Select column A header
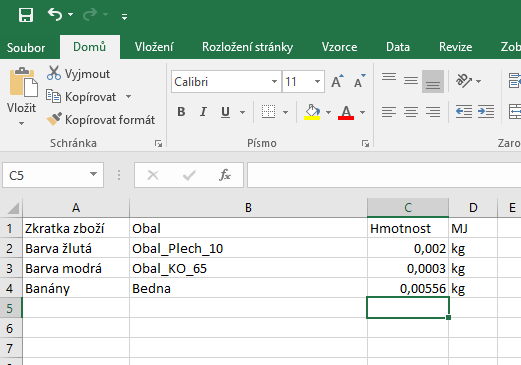Viewport: 521px width, 365px height. click(x=76, y=208)
